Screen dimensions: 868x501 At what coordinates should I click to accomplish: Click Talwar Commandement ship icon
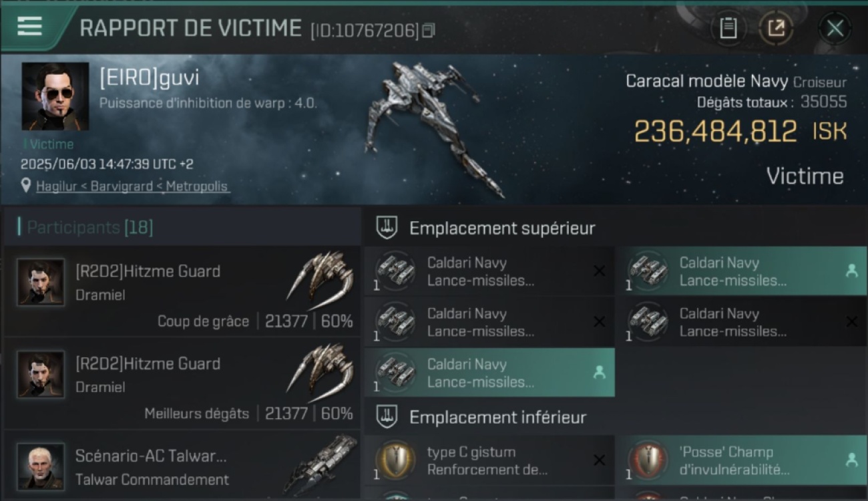click(320, 463)
